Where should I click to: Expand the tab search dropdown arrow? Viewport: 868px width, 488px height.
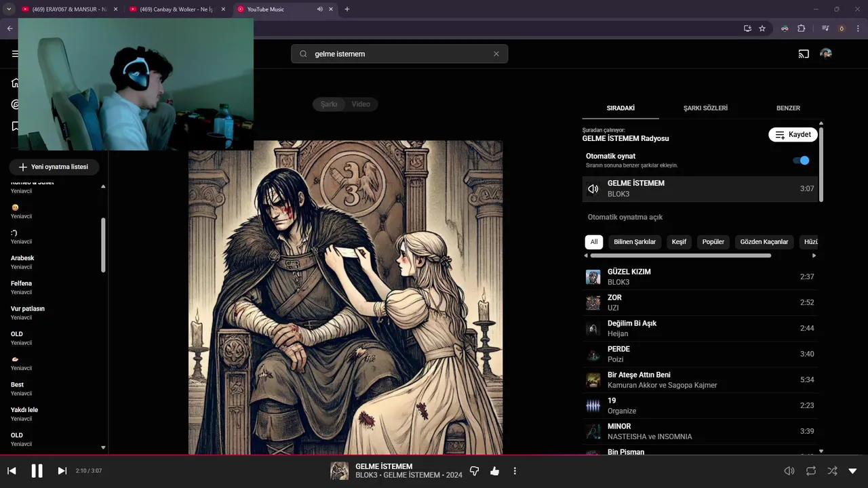click(x=9, y=9)
